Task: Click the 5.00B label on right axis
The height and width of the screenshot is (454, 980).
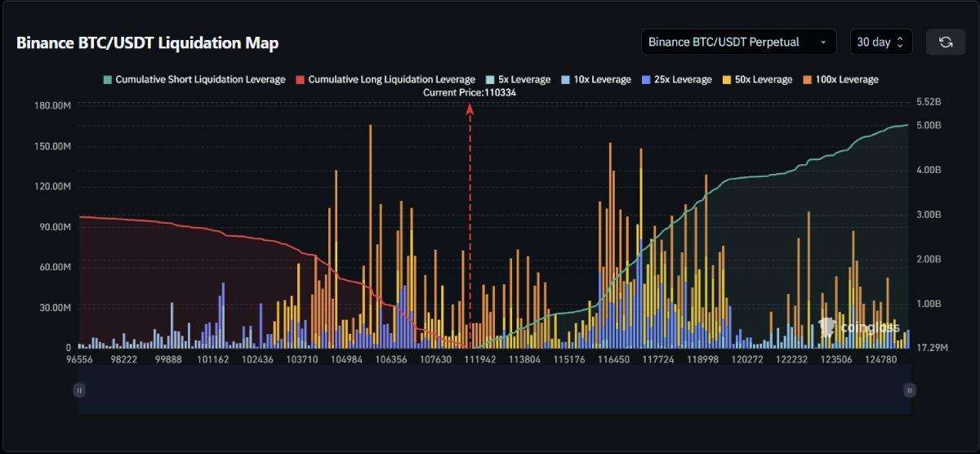Action: (x=929, y=126)
